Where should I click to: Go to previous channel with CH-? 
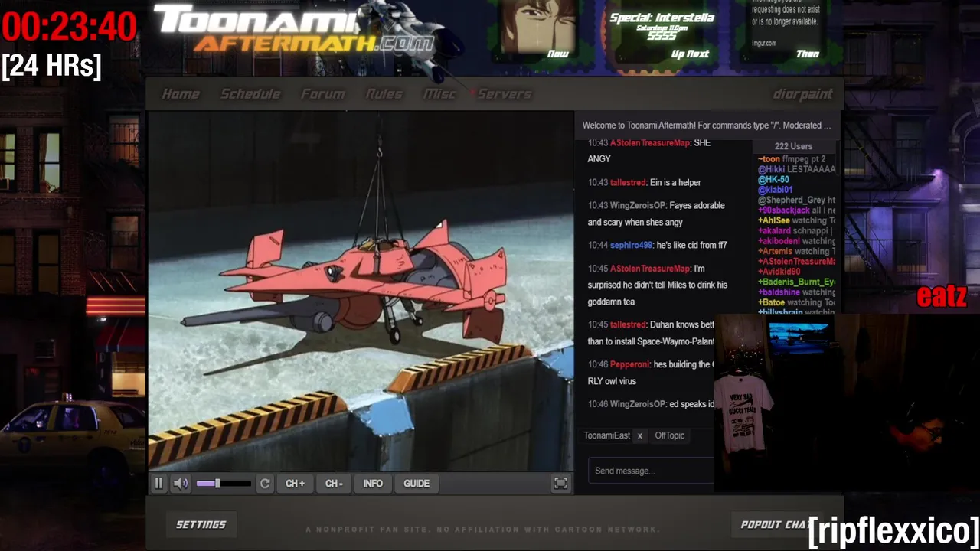click(x=334, y=484)
